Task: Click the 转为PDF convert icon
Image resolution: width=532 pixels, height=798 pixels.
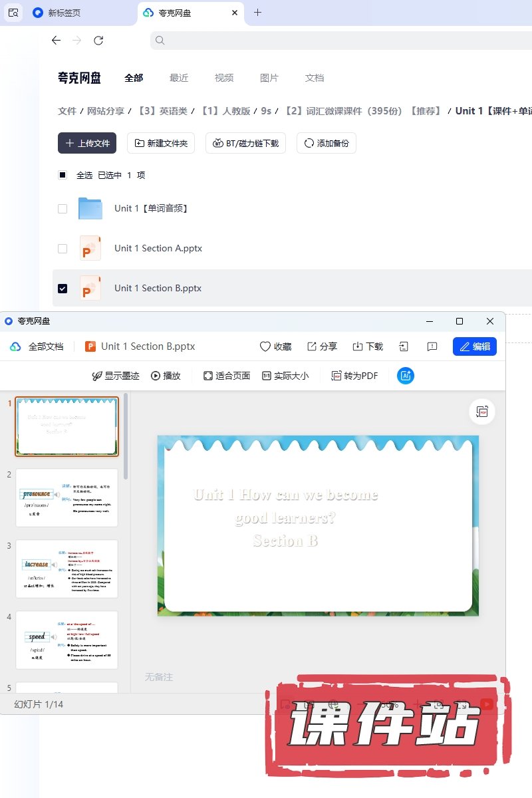Action: pos(336,376)
